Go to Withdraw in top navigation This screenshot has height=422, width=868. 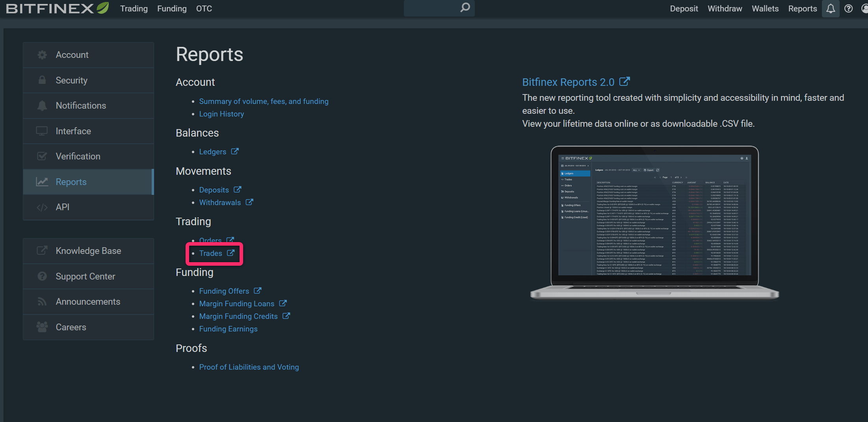click(725, 9)
